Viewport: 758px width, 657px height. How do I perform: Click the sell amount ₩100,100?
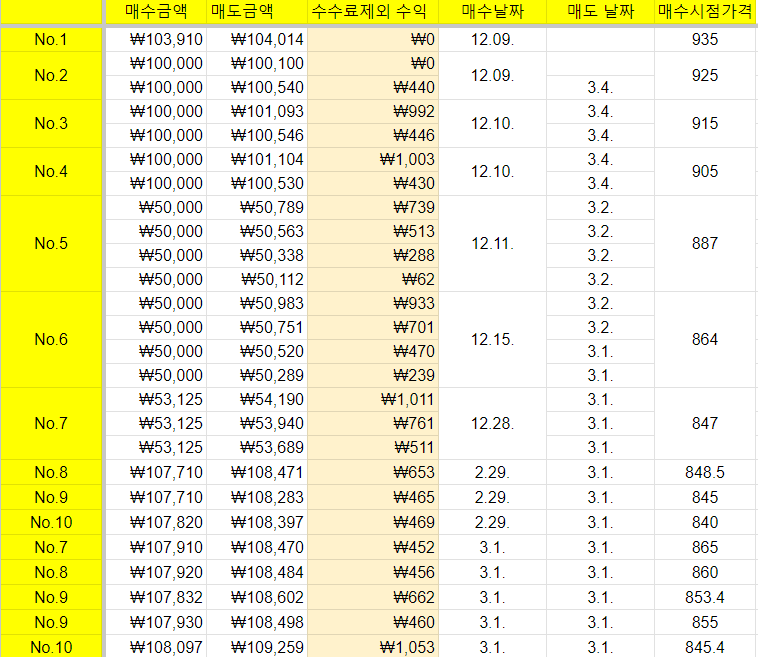pyautogui.click(x=257, y=63)
